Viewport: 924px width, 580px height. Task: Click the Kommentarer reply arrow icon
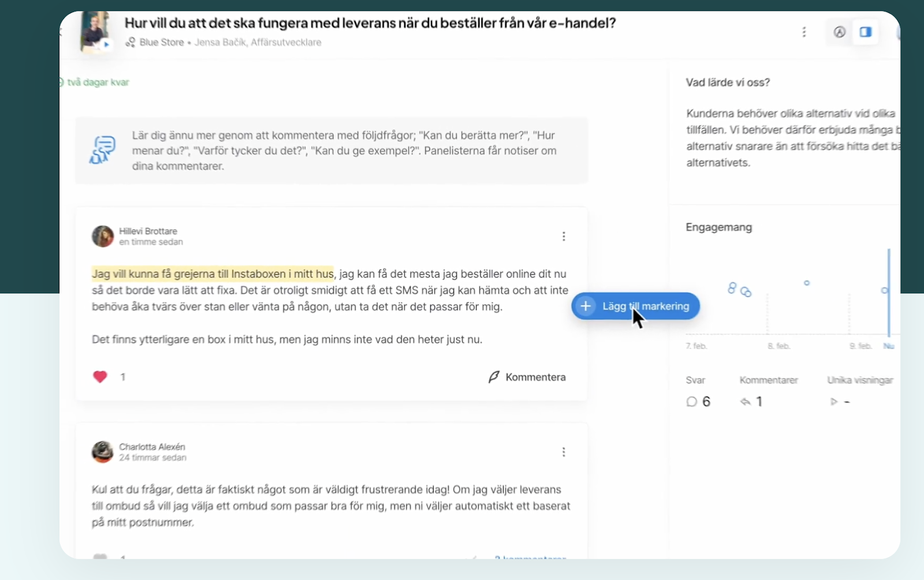(746, 402)
